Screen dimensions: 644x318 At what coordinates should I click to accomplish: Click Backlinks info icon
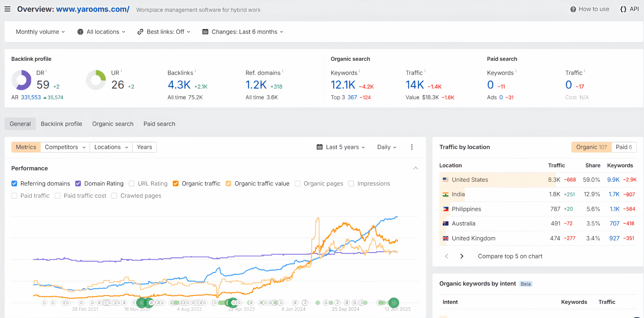pos(195,71)
